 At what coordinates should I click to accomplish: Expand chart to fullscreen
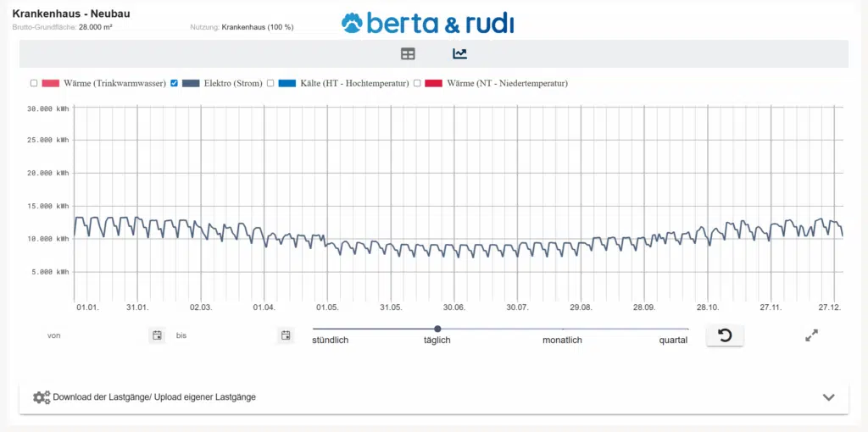coord(811,335)
